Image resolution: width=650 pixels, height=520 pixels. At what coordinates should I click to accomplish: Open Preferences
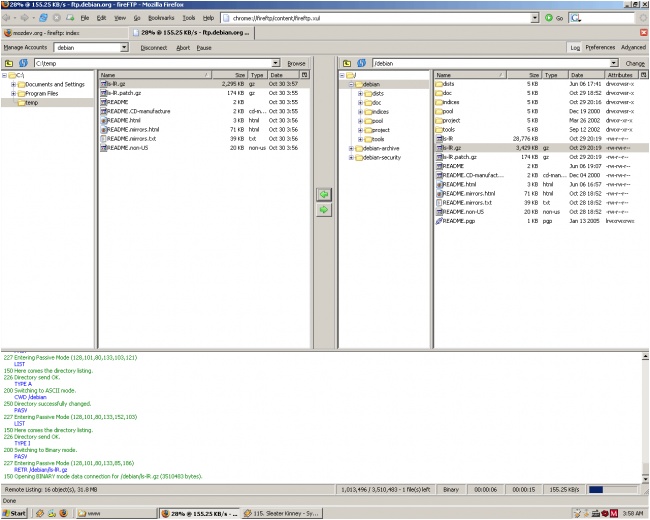[x=600, y=47]
